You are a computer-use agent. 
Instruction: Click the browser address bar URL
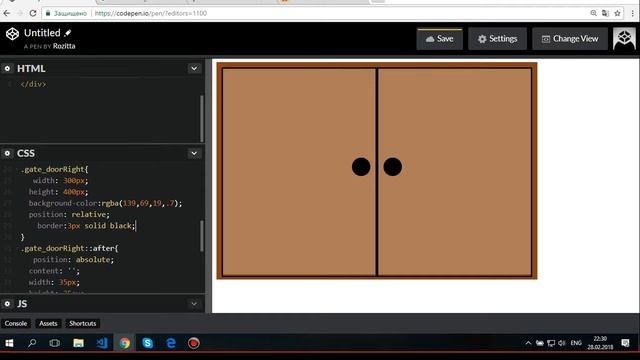[151, 13]
